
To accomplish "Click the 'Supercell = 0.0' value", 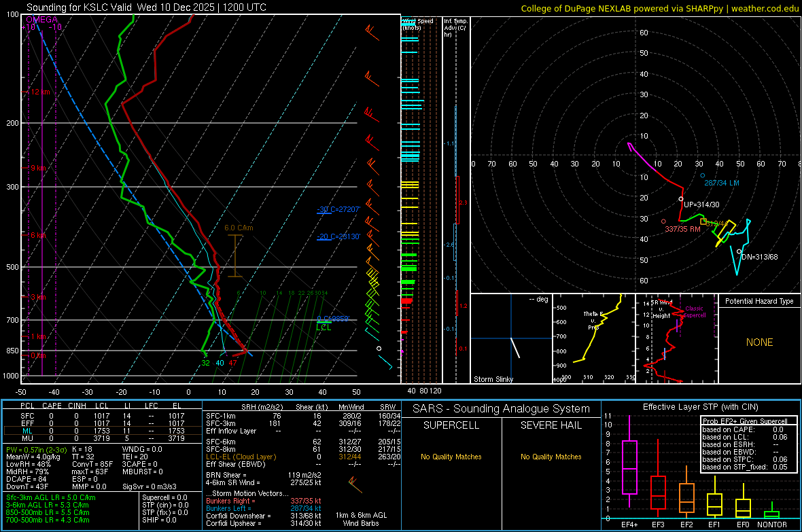I will pyautogui.click(x=164, y=497).
